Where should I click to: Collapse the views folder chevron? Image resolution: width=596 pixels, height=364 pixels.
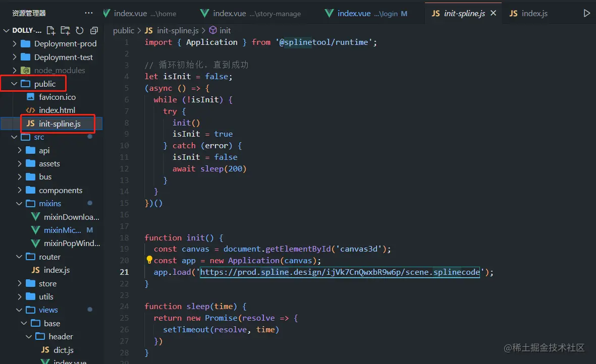point(19,310)
